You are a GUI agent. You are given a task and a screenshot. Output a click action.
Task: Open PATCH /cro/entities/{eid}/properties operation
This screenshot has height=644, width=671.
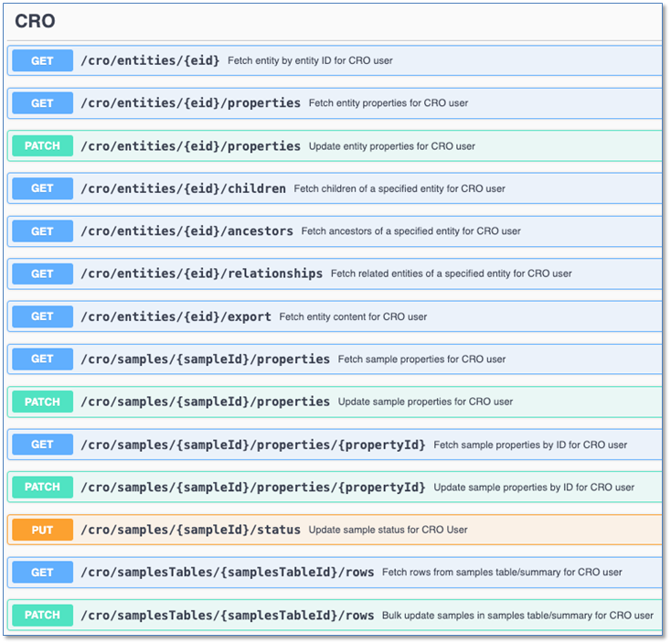click(190, 146)
